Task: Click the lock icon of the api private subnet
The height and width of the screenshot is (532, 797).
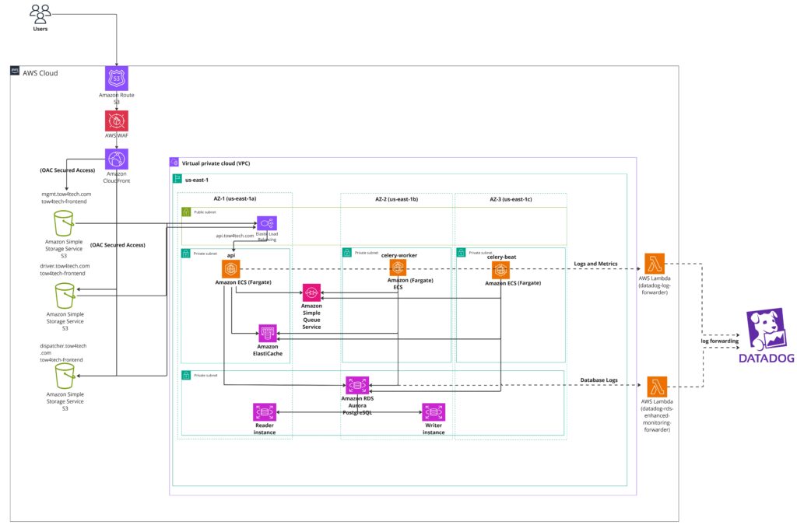Action: 185,253
